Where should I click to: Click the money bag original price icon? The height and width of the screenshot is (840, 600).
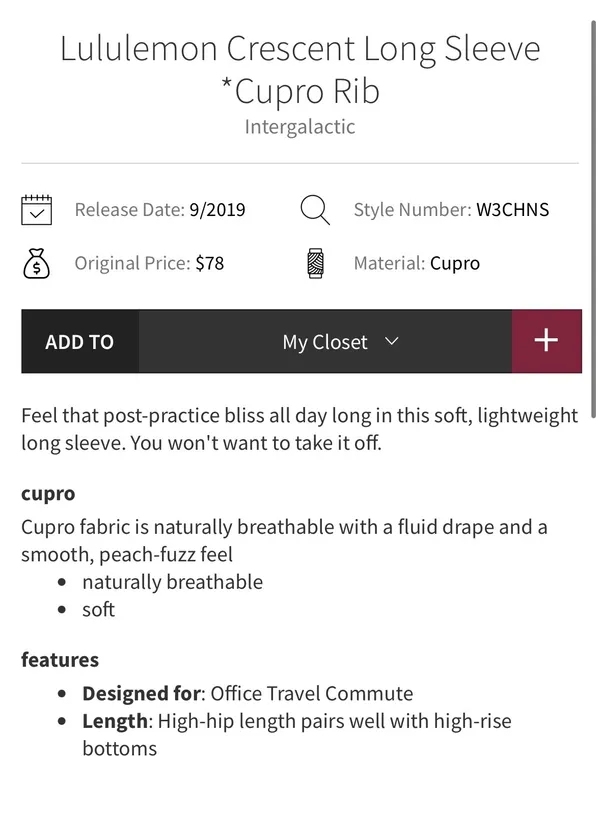click(36, 264)
